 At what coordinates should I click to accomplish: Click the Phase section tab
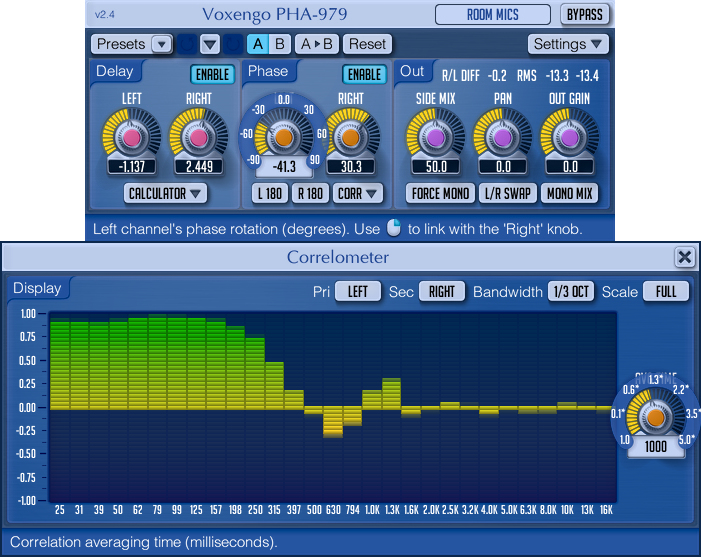(268, 72)
